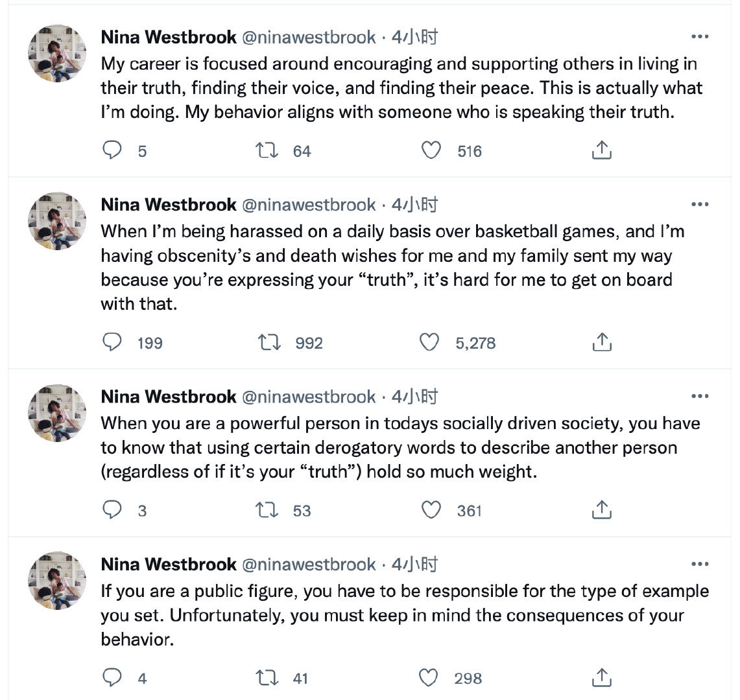Viewport: 740px width, 700px height.
Task: Click the profile avatar on the second tweet
Action: coord(57,221)
